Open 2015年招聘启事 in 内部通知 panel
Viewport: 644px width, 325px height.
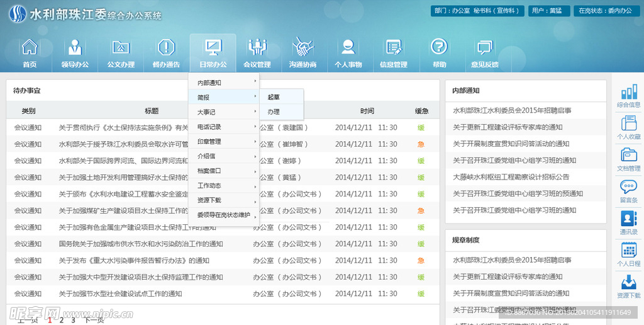point(512,111)
